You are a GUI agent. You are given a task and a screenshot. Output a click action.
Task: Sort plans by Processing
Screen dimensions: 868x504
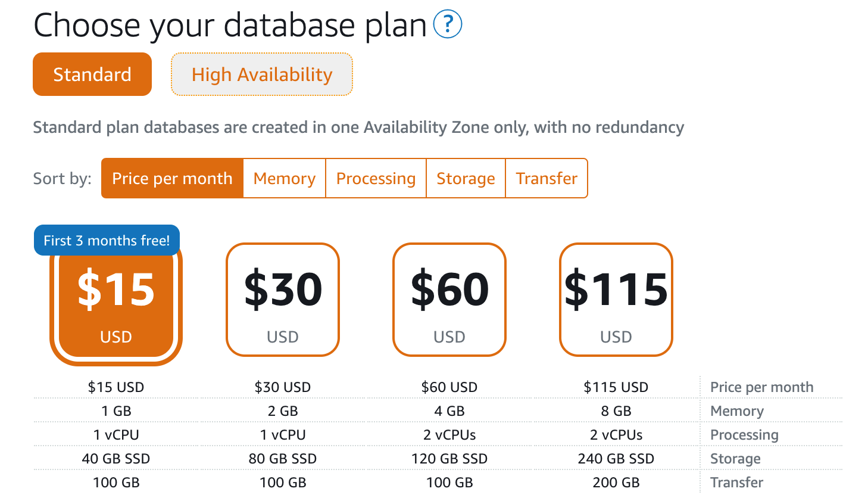pos(376,178)
